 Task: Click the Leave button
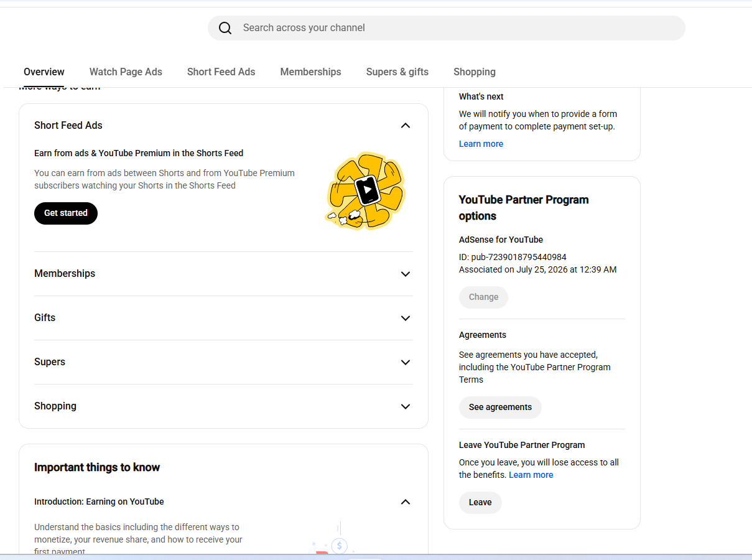pos(480,502)
